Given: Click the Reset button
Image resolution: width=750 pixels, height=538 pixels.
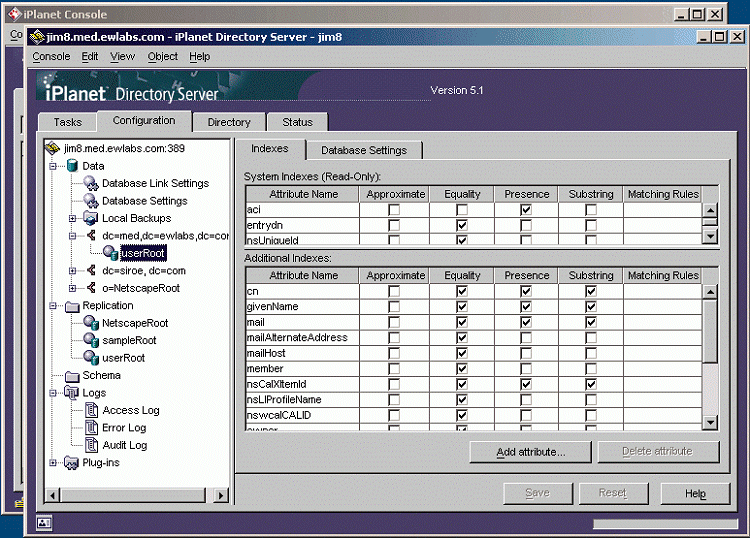Looking at the screenshot, I should point(613,493).
